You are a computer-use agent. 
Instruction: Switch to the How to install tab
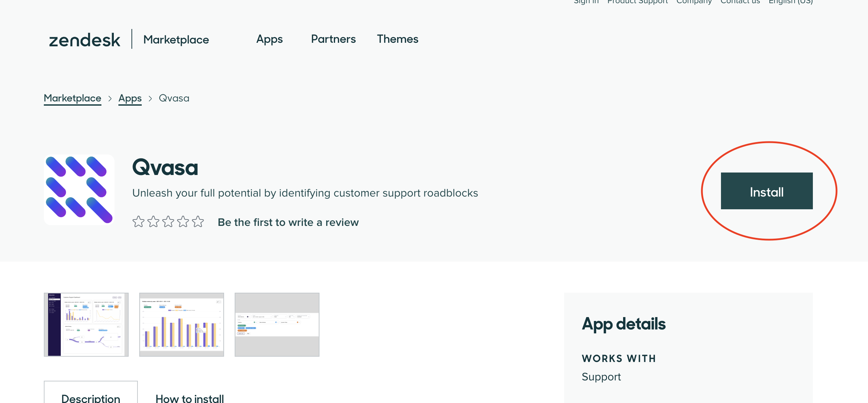190,398
